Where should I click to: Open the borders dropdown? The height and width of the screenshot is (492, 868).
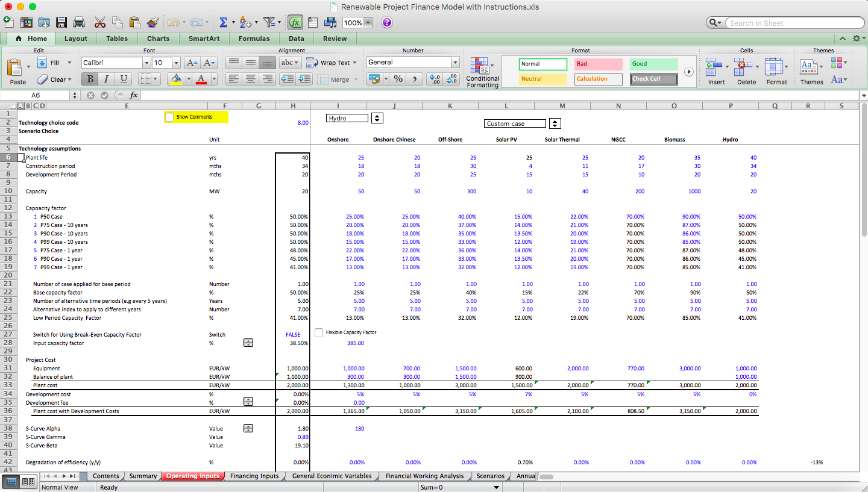[x=156, y=79]
